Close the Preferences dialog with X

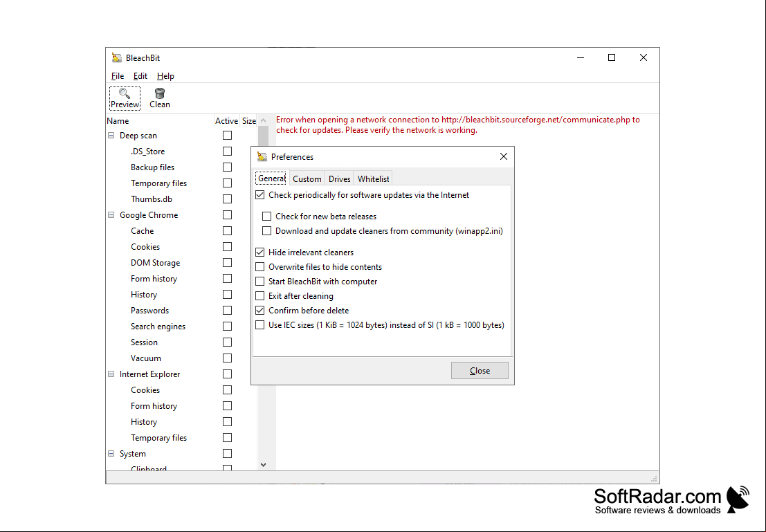(x=504, y=156)
